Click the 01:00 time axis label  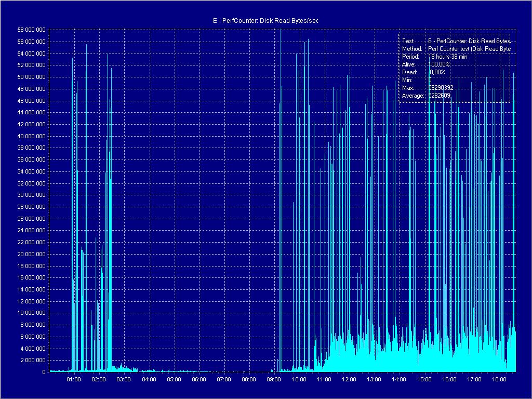point(74,379)
